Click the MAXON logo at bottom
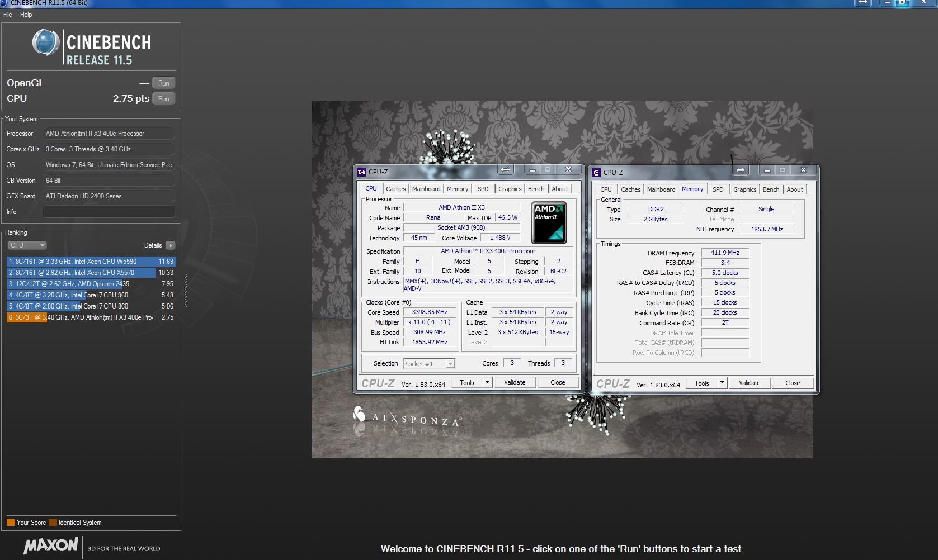The width and height of the screenshot is (938, 560). tap(51, 546)
